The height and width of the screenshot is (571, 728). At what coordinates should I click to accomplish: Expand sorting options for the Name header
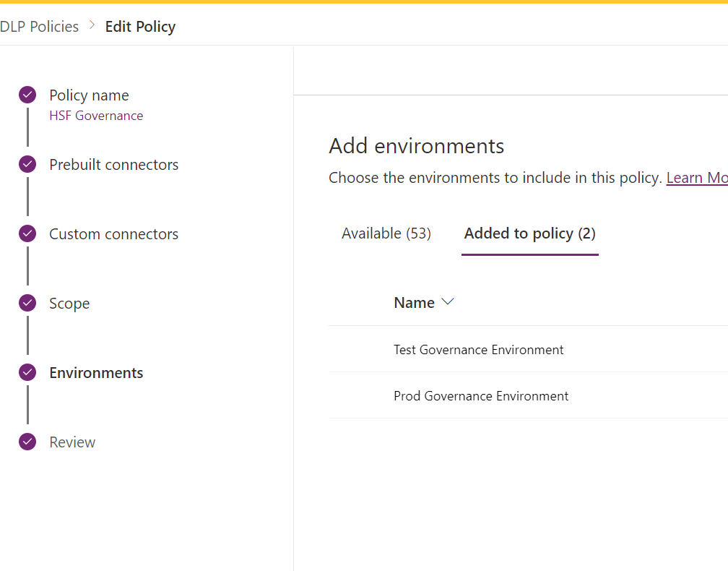447,302
